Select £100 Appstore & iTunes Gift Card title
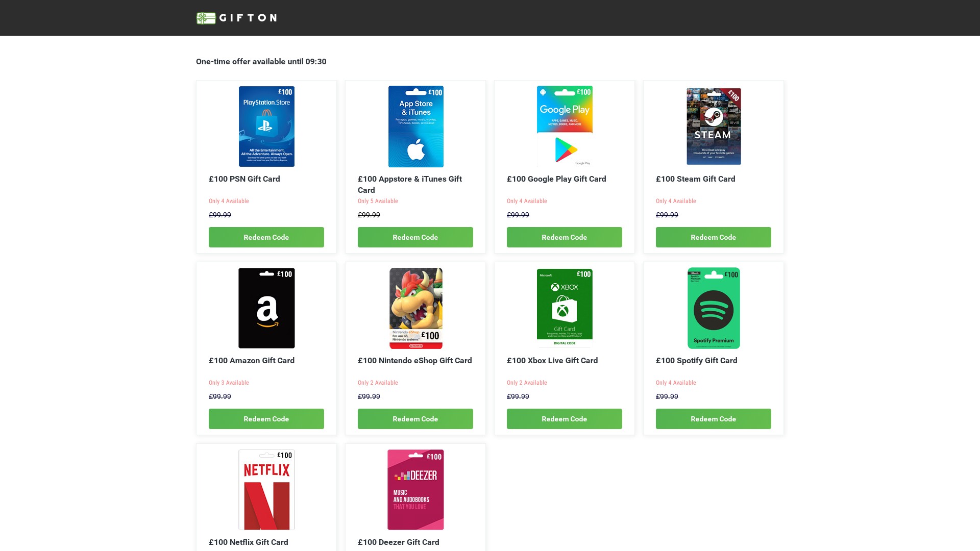The image size is (980, 551). 410,185
